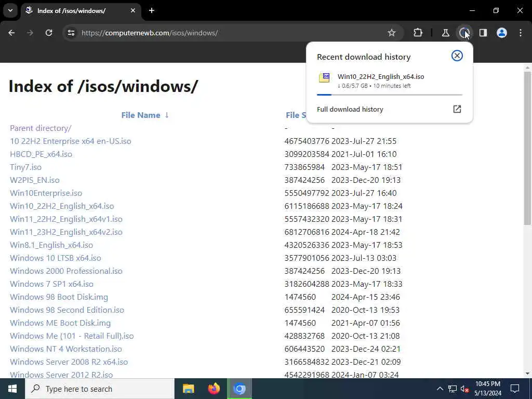Click the download progress bar in popup
532x399 pixels.
tap(390, 95)
